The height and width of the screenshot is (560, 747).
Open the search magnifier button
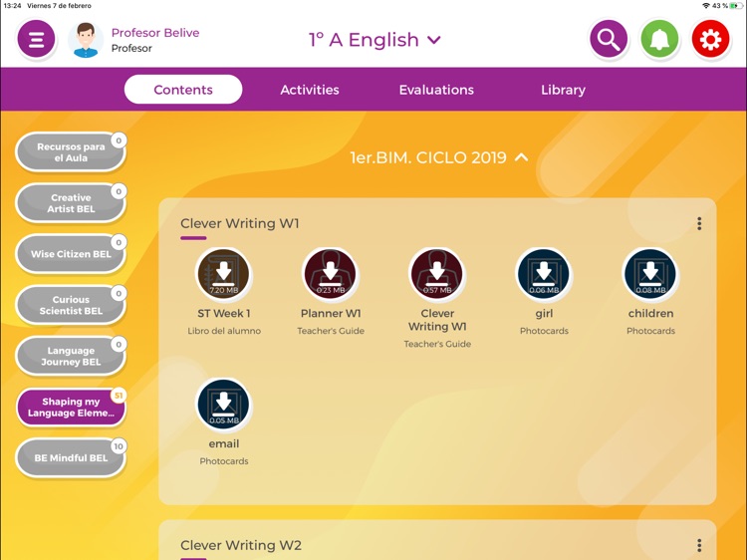pyautogui.click(x=609, y=39)
